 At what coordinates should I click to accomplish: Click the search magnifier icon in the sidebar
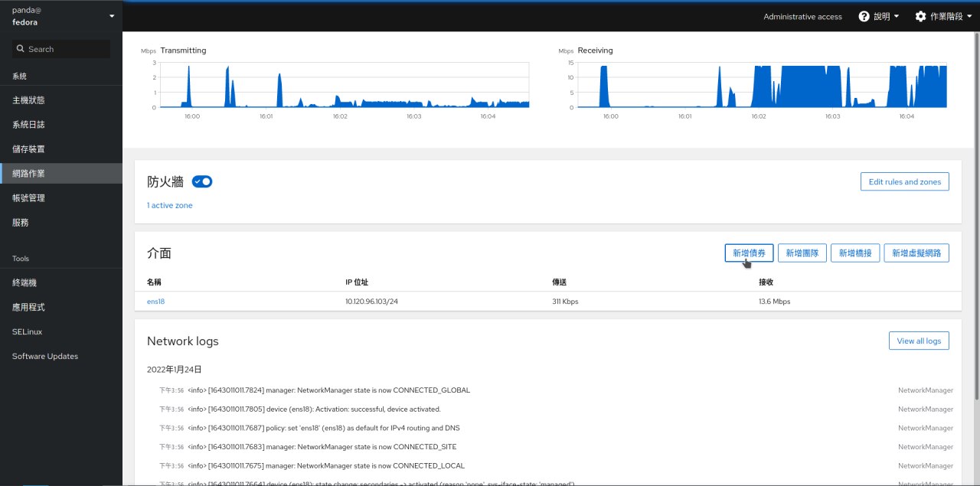[21, 49]
